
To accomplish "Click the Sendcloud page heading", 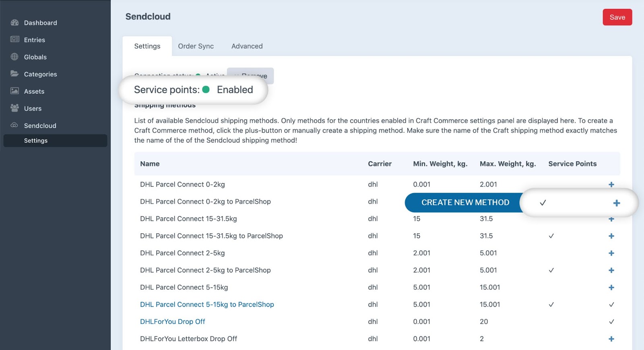I will (148, 16).
